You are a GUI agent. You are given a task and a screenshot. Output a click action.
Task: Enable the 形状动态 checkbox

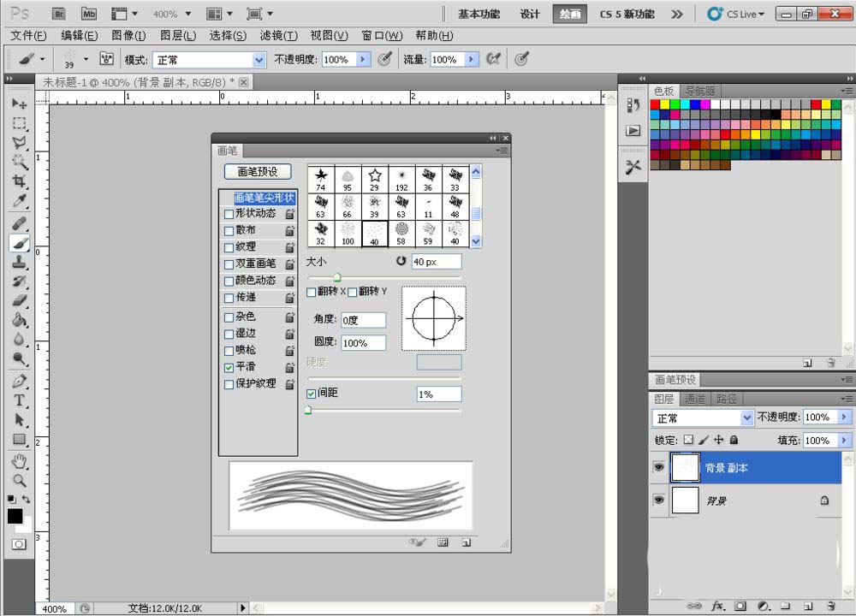229,214
